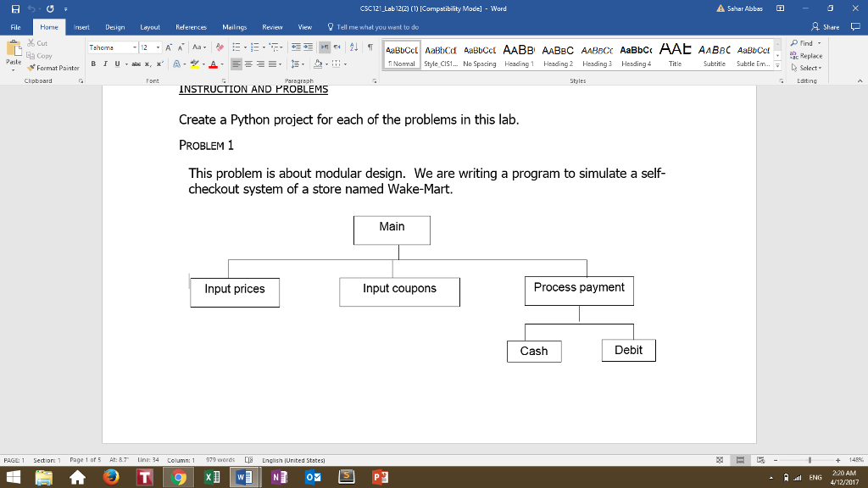Viewport: 868px width, 488px height.
Task: Apply bold formatting from the Font group
Action: (x=93, y=64)
